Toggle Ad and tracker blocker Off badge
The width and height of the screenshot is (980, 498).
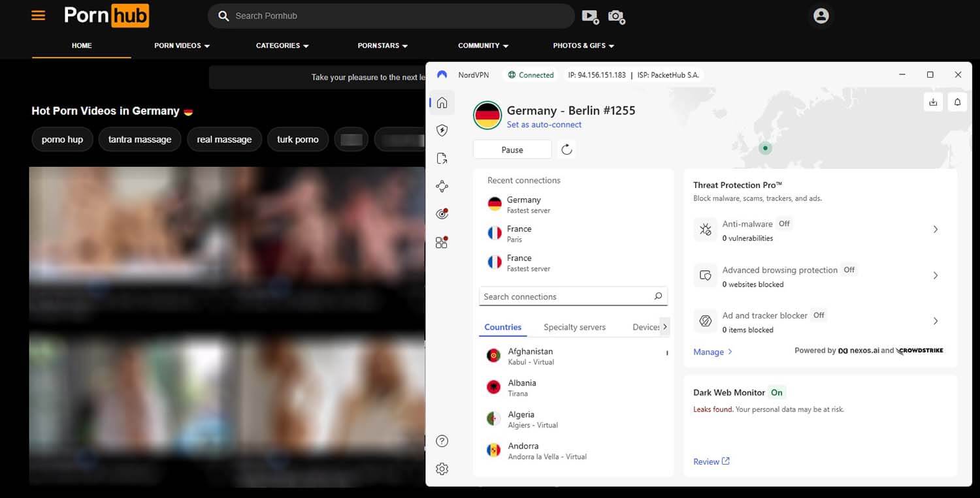(819, 315)
